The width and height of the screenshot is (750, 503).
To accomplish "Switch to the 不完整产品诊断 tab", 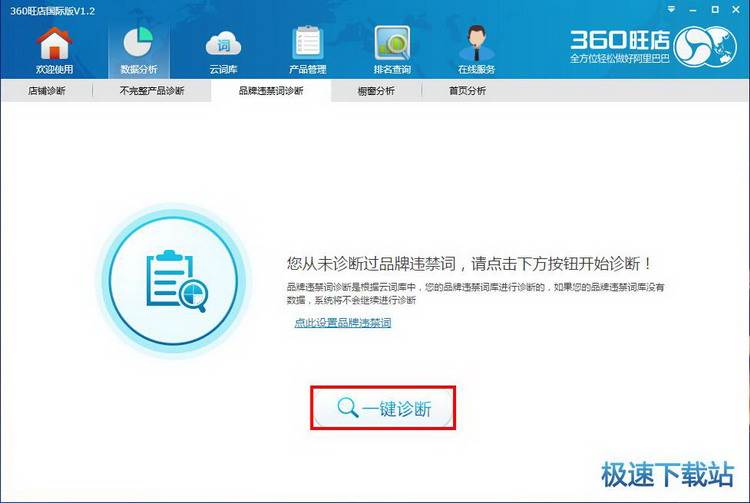I will [152, 91].
